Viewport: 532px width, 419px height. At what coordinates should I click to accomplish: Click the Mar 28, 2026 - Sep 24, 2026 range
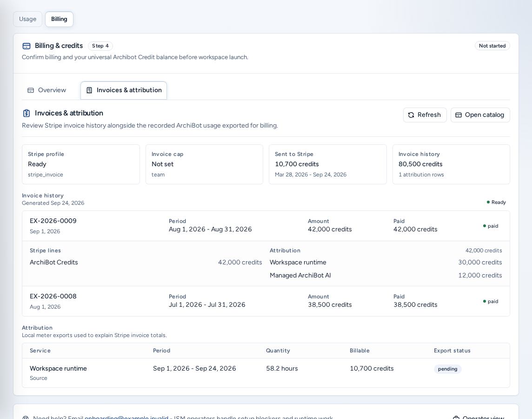311,175
